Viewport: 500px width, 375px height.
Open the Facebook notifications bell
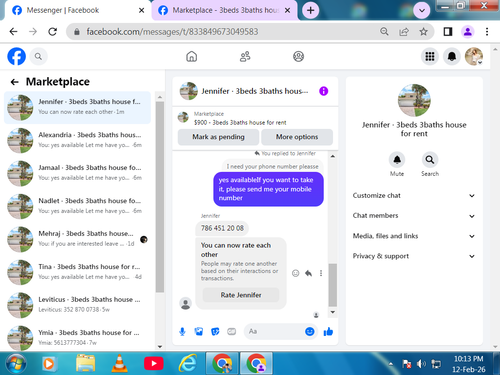pos(452,56)
